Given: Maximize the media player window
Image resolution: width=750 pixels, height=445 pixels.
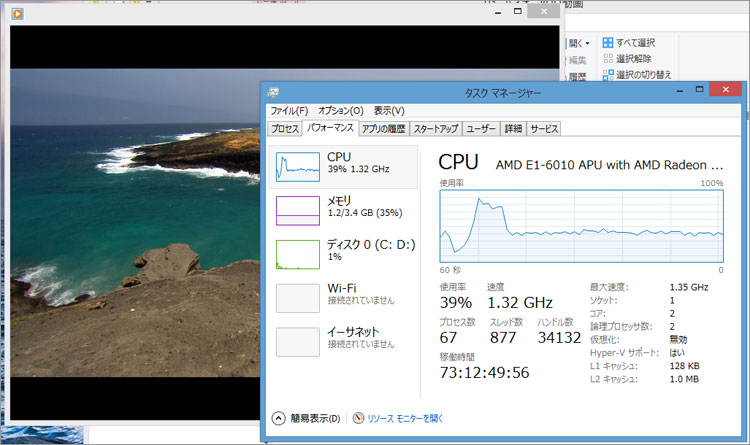Looking at the screenshot, I should coord(518,11).
